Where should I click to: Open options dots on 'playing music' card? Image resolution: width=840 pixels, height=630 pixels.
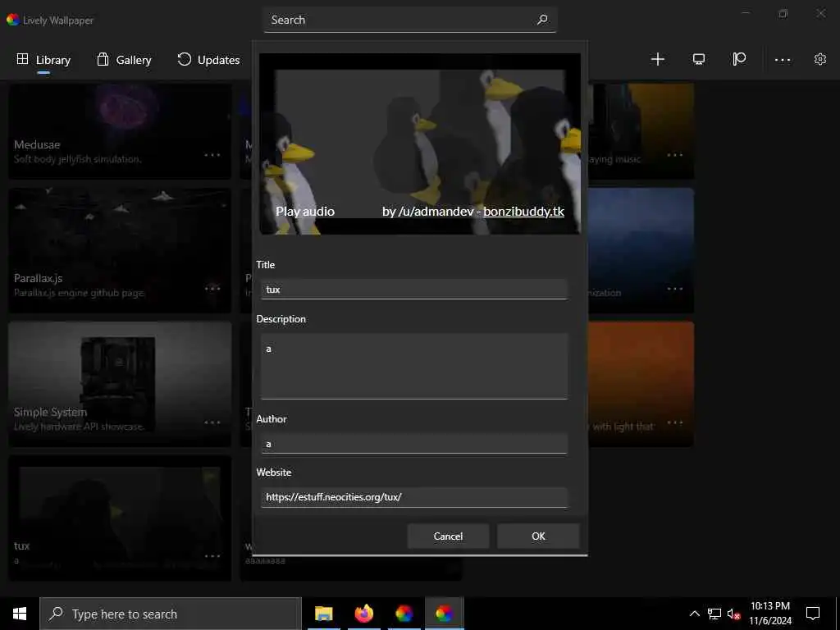(x=675, y=155)
